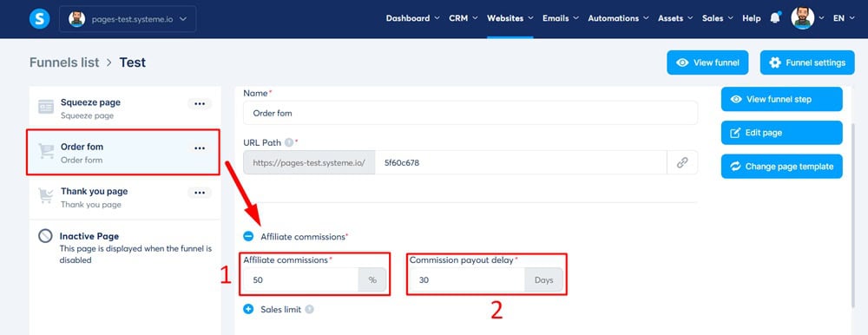
Task: Select the Thank you page step
Action: click(125, 197)
